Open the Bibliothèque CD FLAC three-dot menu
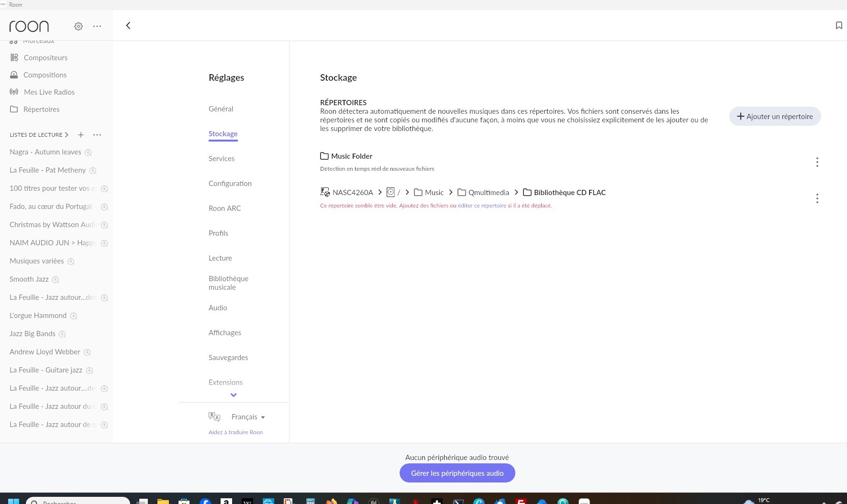Viewport: 847px width, 504px height. [x=817, y=198]
